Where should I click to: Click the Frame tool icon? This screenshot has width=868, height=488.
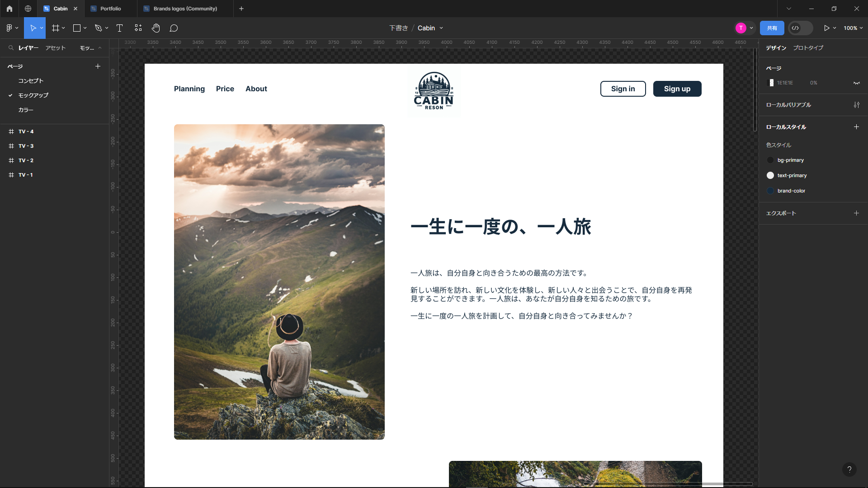(x=56, y=28)
